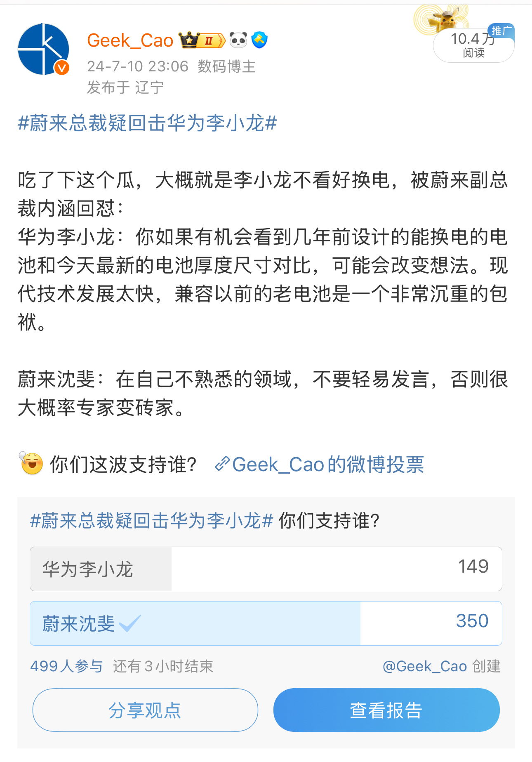Tap the 分享观点 button

[145, 710]
